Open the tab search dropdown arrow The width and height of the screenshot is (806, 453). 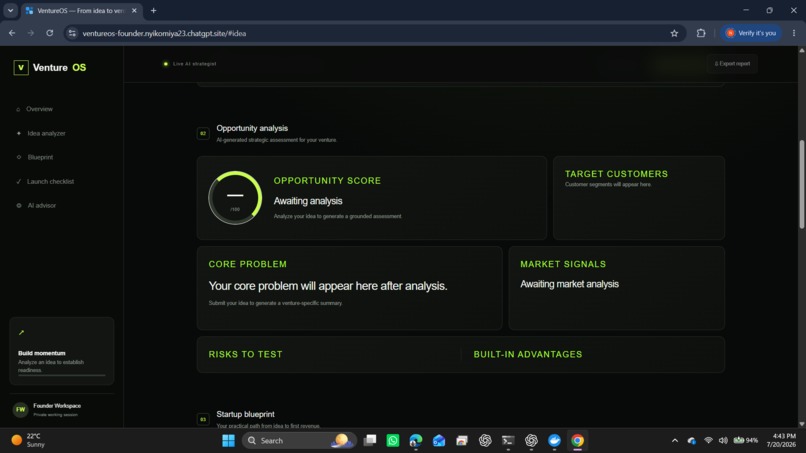10,10
